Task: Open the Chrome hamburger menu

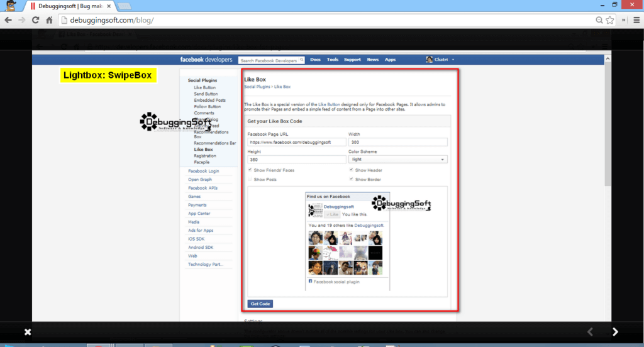Action: (x=636, y=20)
